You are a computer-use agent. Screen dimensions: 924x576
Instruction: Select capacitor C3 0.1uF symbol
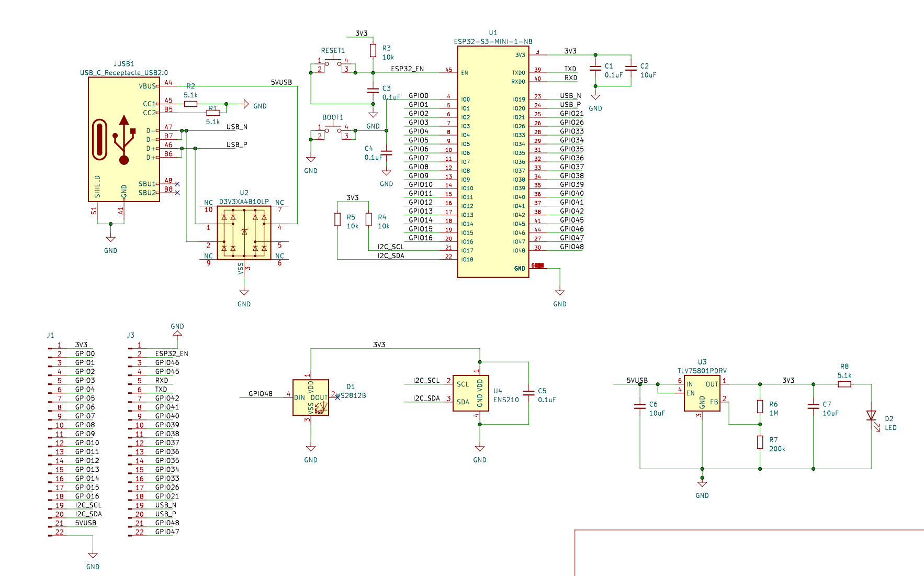373,91
